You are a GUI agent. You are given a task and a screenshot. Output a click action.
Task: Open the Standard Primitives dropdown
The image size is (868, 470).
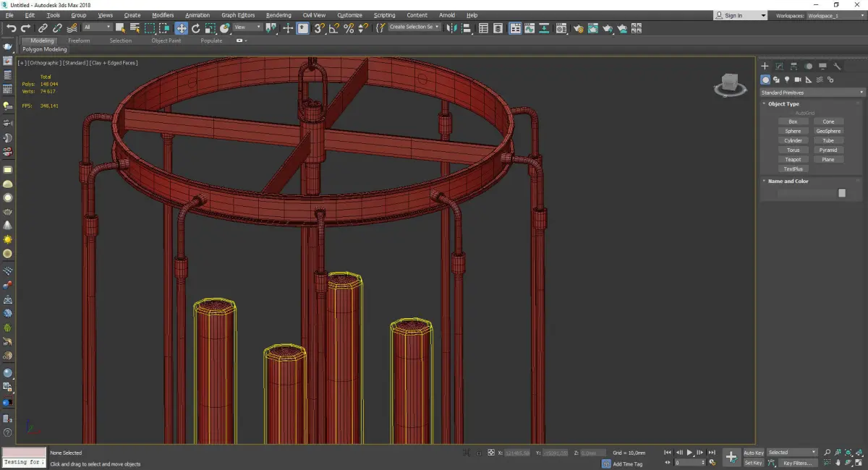(x=812, y=93)
